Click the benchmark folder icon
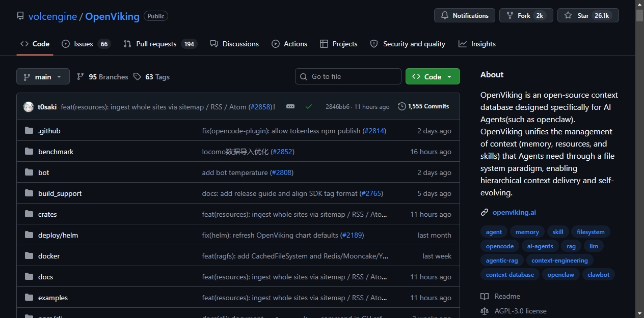Image resolution: width=644 pixels, height=318 pixels. pyautogui.click(x=29, y=152)
